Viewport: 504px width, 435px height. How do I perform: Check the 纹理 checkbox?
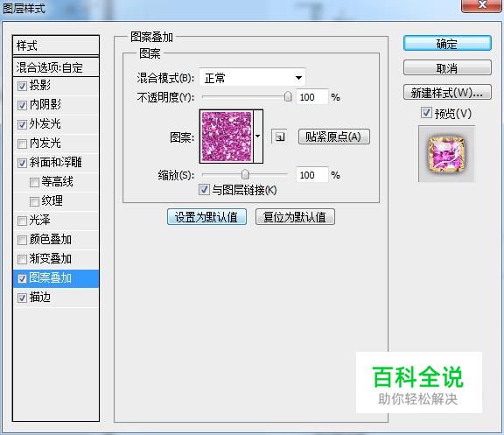(x=34, y=201)
